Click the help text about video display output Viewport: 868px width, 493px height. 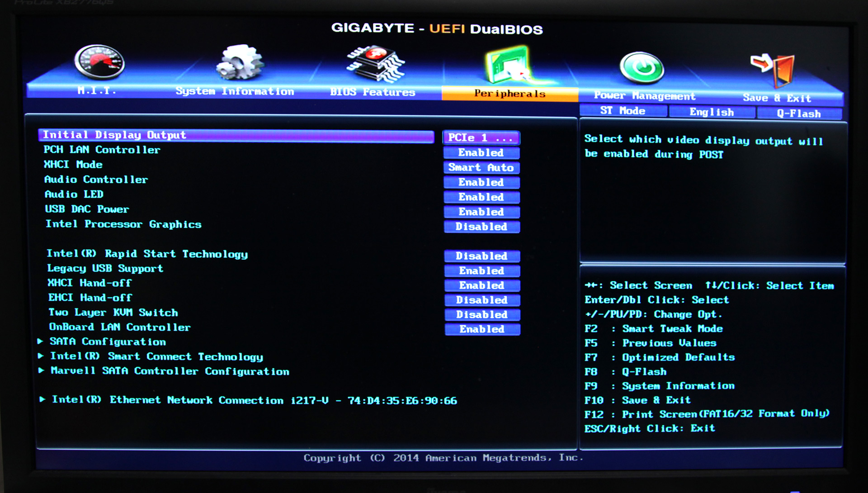point(703,147)
